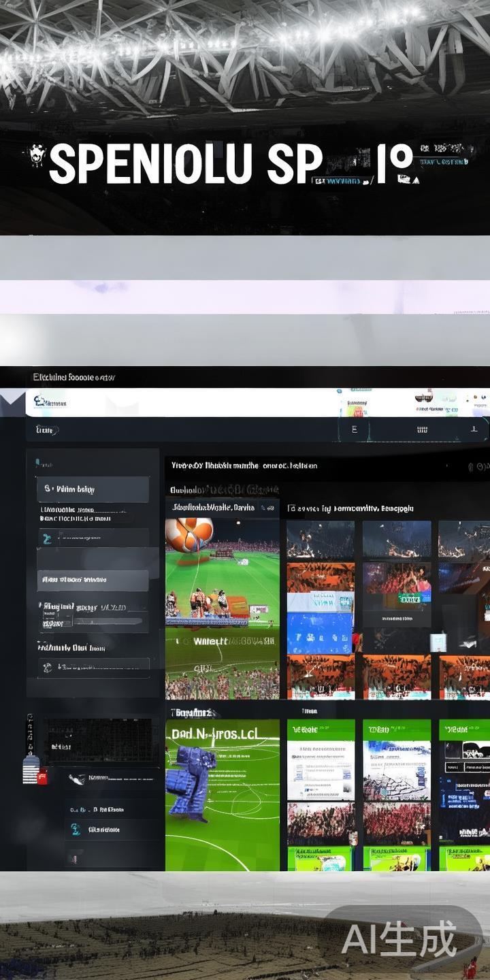Click the upload icon at toolbar right end

click(x=474, y=429)
